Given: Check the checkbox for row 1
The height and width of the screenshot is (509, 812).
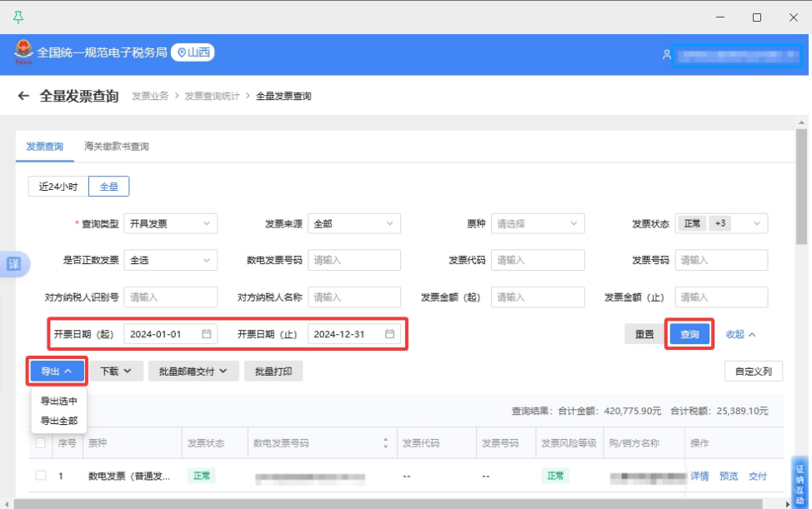Looking at the screenshot, I should click(x=41, y=476).
